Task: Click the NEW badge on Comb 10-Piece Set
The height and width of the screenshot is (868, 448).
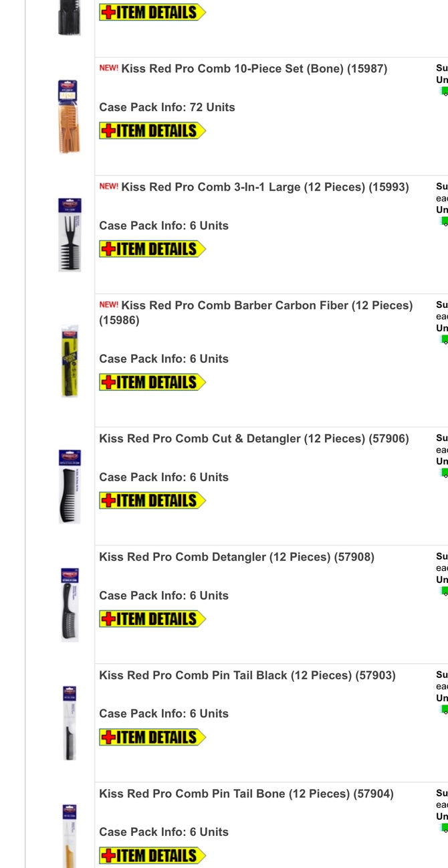Action: point(108,68)
